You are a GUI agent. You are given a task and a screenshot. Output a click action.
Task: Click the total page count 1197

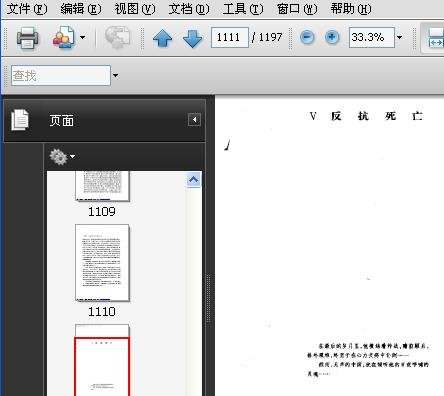pyautogui.click(x=271, y=37)
